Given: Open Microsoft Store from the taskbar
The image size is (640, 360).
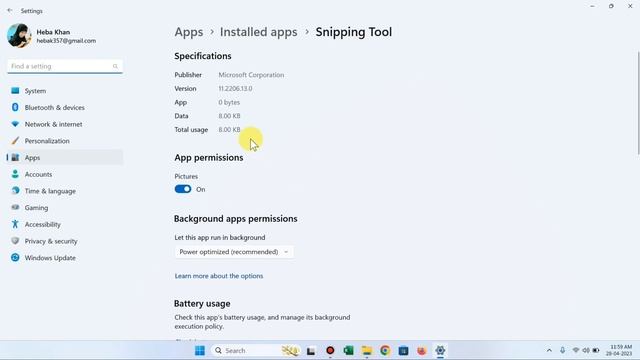Looking at the screenshot, I should click(403, 351).
